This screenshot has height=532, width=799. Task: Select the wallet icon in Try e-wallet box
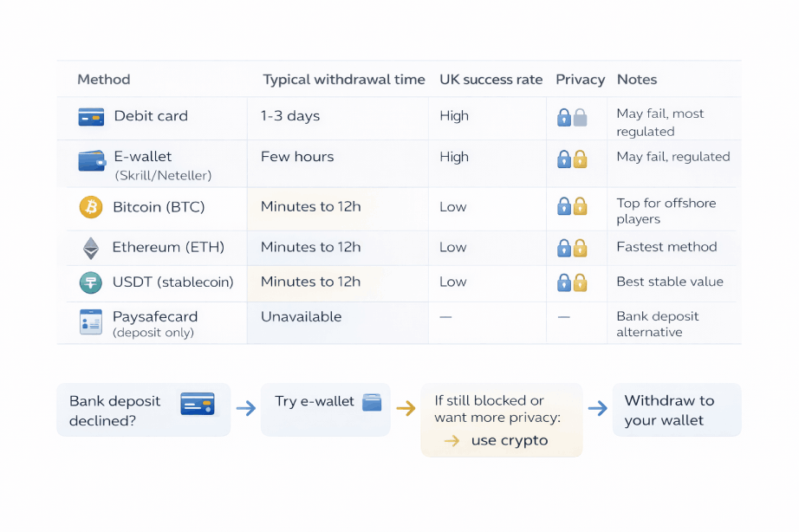(373, 401)
